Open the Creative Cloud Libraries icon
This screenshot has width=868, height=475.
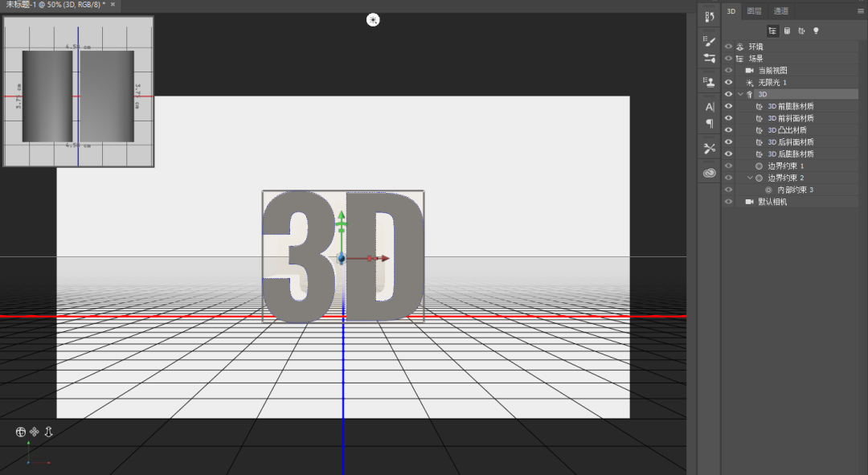[x=709, y=174]
